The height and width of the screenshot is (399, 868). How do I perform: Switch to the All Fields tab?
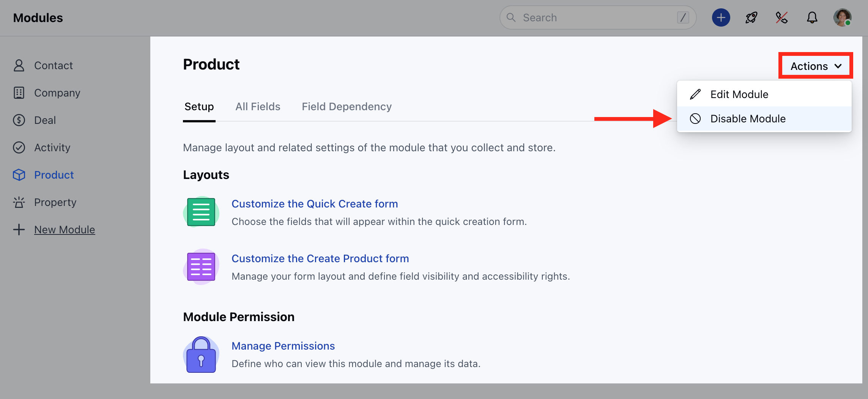coord(258,107)
